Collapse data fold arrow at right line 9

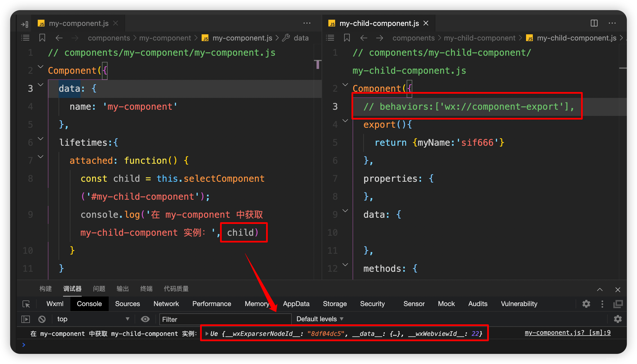pos(345,211)
